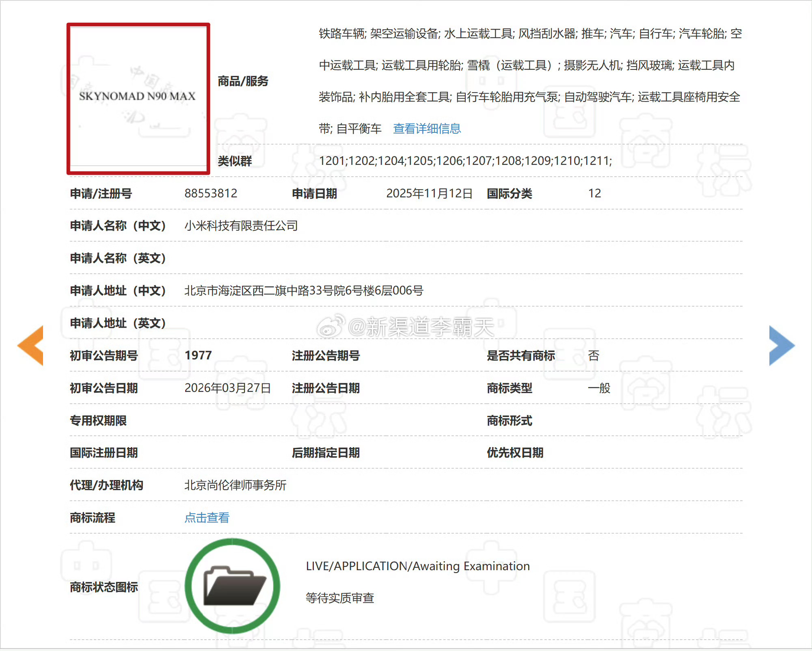Image resolution: width=812 pixels, height=651 pixels.
Task: Click the 申请人名称（英文） label
Action: pyautogui.click(x=118, y=258)
